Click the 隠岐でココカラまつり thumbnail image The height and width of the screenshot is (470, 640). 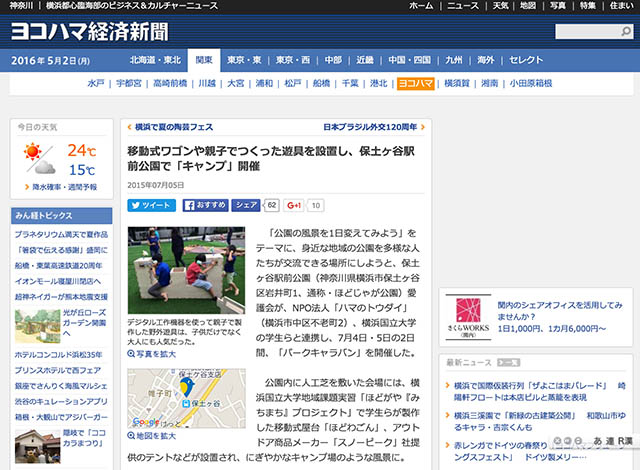coord(38,446)
